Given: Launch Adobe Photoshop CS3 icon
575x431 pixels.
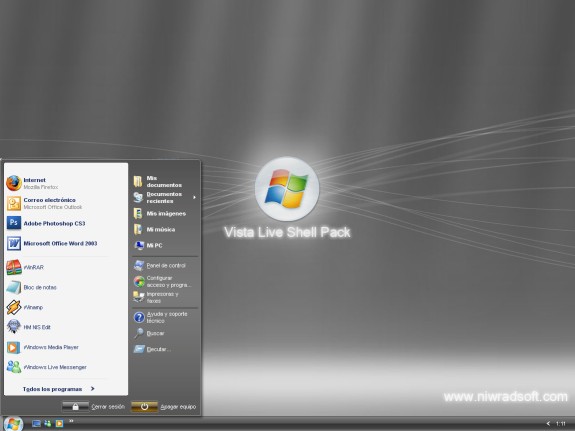Looking at the screenshot, I should tap(14, 223).
